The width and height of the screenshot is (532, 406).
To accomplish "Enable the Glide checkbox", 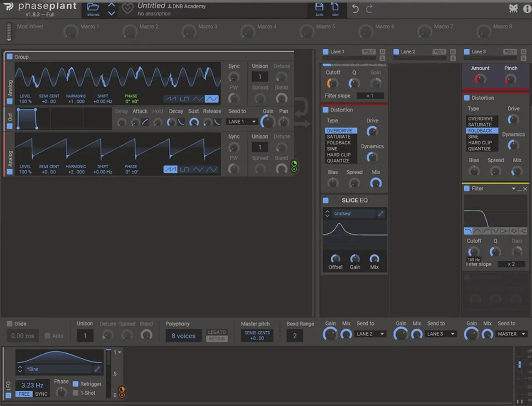I will pyautogui.click(x=10, y=324).
